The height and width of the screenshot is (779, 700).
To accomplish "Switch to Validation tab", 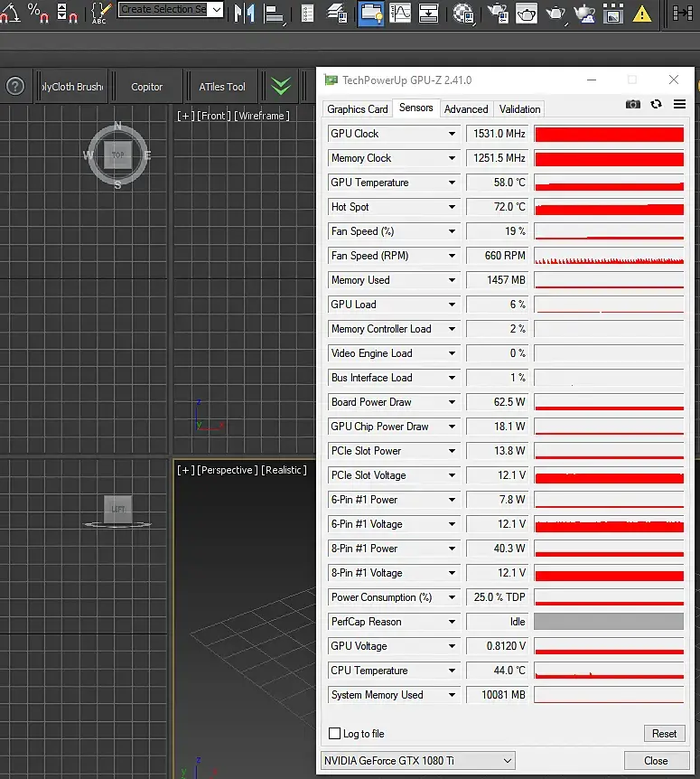I will [x=519, y=109].
